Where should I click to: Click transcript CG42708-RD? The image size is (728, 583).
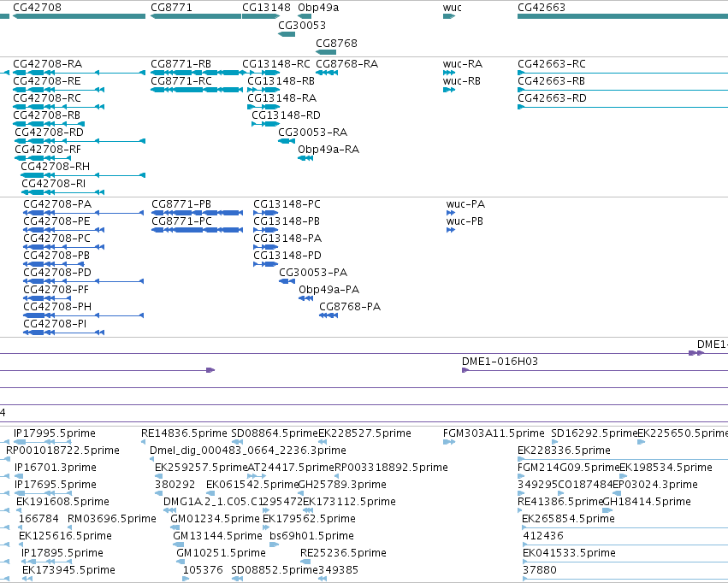(x=50, y=132)
